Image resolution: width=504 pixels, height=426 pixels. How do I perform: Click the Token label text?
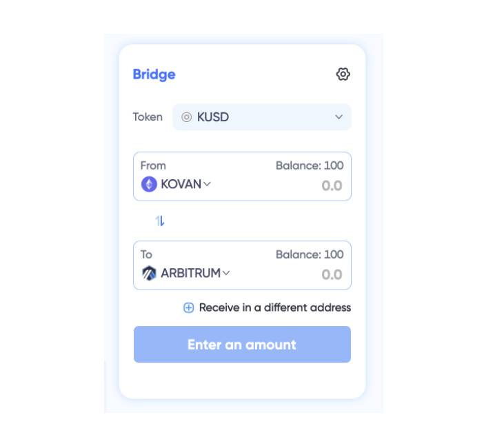point(148,117)
